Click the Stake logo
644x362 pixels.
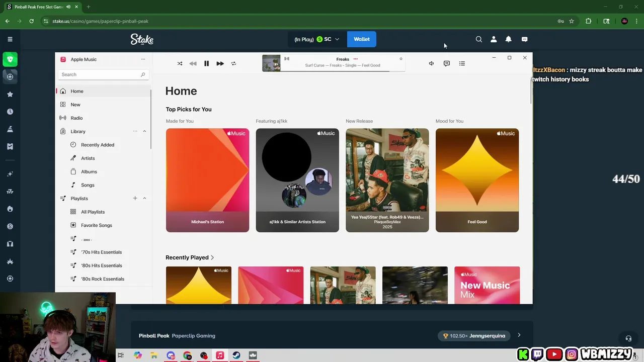[142, 39]
